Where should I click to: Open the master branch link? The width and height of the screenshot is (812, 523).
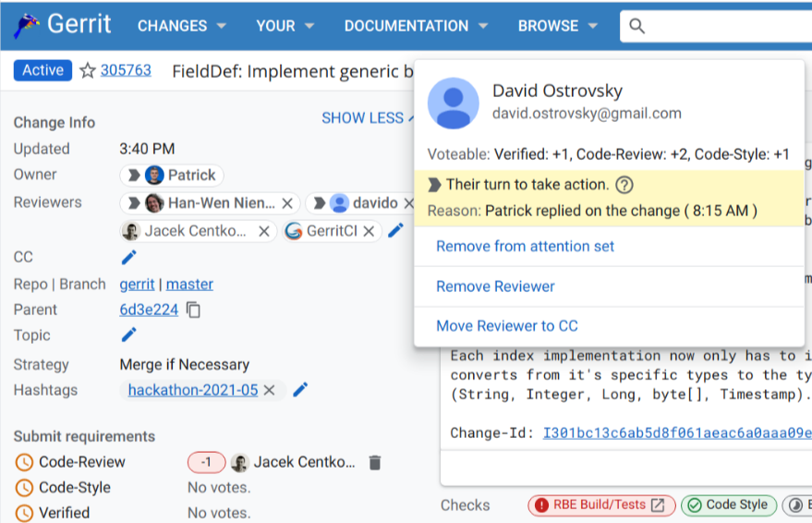pyautogui.click(x=189, y=284)
